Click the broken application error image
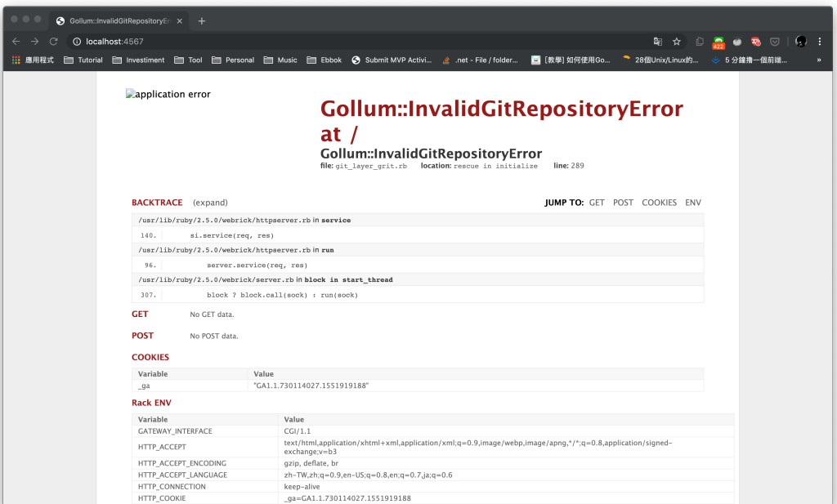The image size is (837, 504). pyautogui.click(x=168, y=95)
